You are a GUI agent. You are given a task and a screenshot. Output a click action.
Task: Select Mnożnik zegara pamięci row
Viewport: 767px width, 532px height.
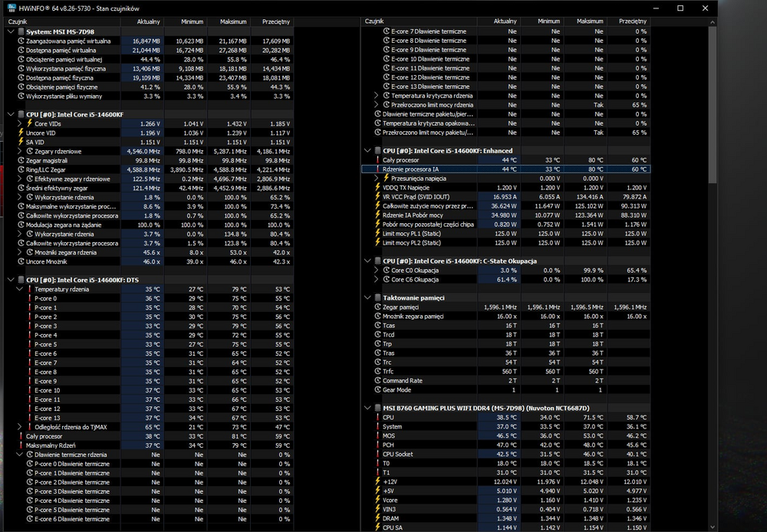click(x=505, y=317)
